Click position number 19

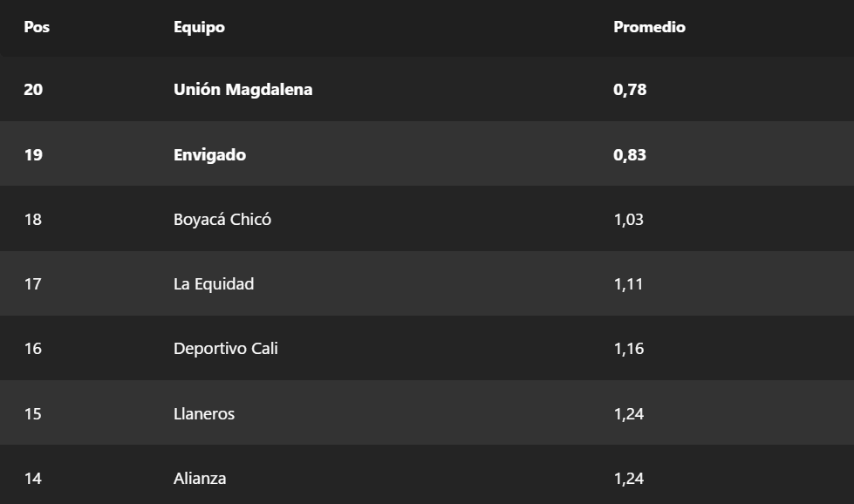pyautogui.click(x=33, y=155)
